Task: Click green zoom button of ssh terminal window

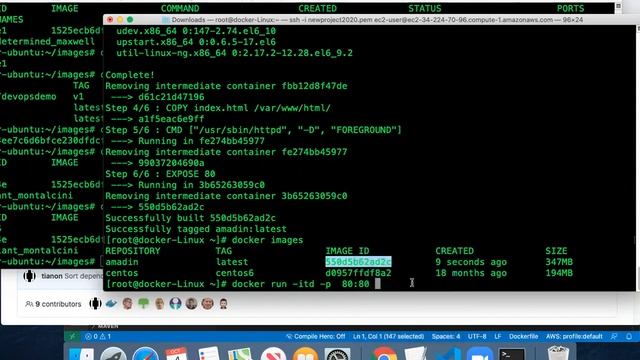Action: coord(130,20)
